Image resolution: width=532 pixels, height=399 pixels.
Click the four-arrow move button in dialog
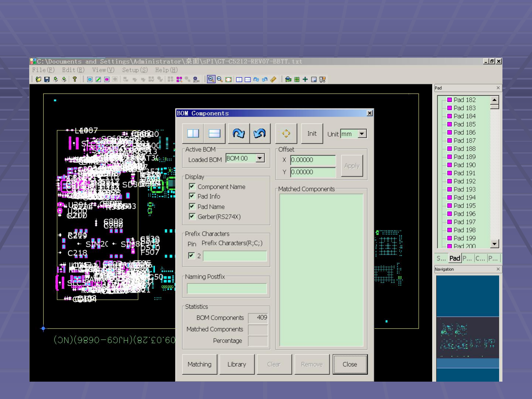[286, 134]
